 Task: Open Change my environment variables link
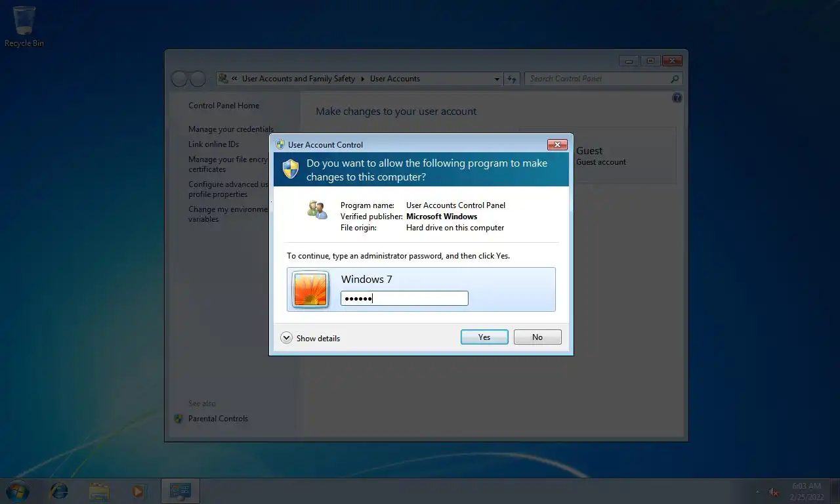228,214
